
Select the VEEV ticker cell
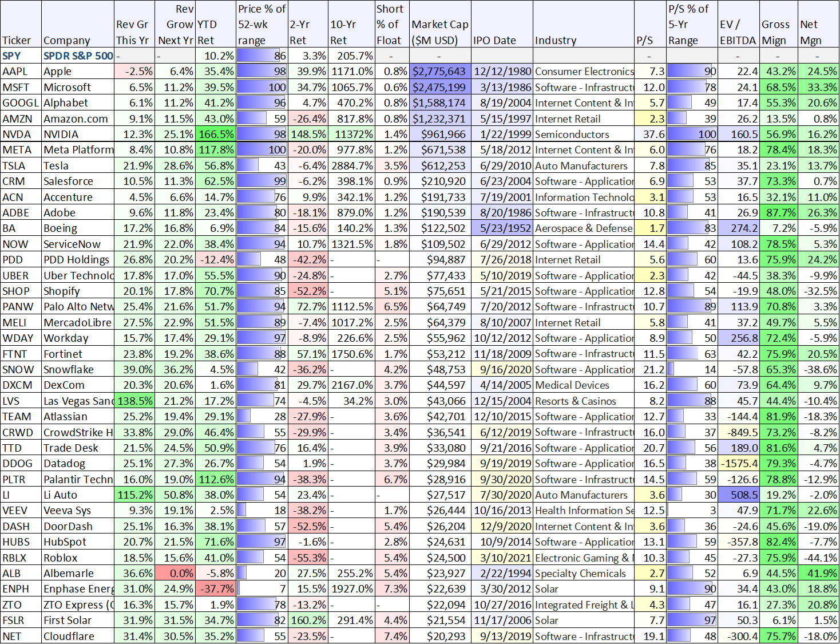click(21, 511)
